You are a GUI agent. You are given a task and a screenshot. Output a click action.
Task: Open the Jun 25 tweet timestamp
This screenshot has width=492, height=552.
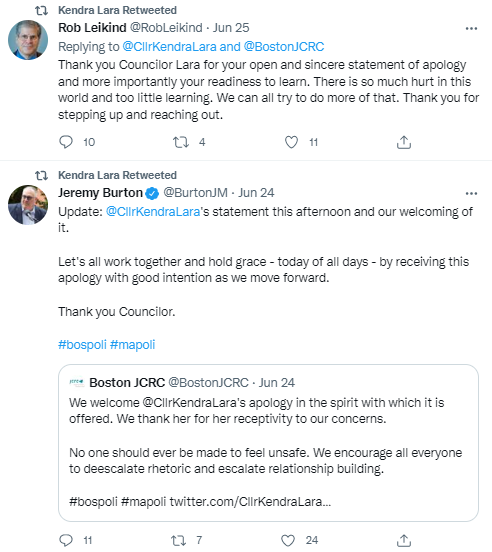(x=231, y=27)
